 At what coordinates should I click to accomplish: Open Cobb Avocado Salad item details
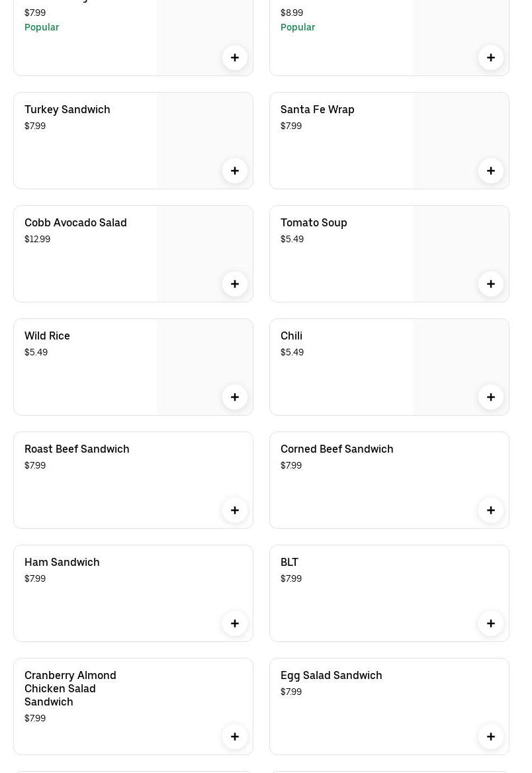tap(75, 222)
